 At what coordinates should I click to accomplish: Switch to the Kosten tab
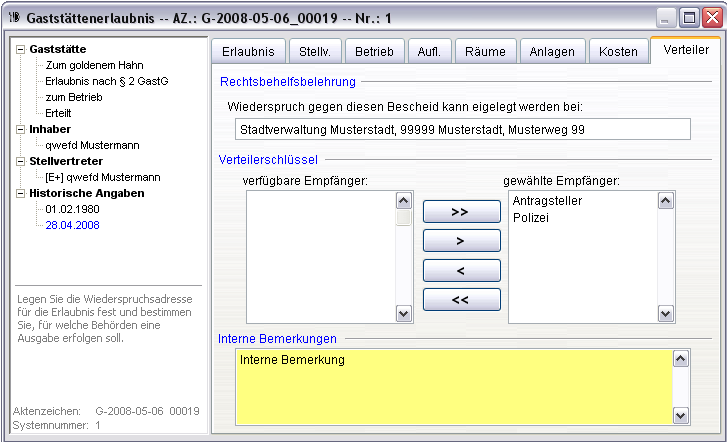tap(617, 52)
